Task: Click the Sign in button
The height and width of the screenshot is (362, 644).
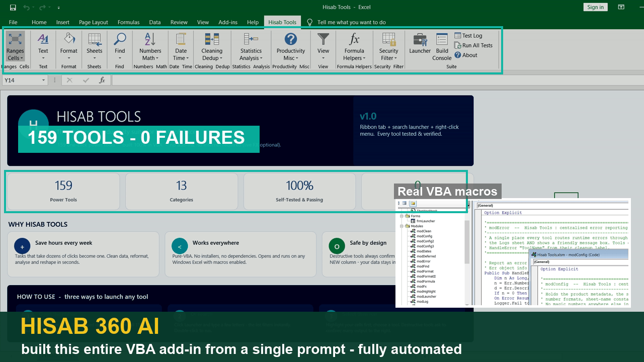Action: coord(595,7)
